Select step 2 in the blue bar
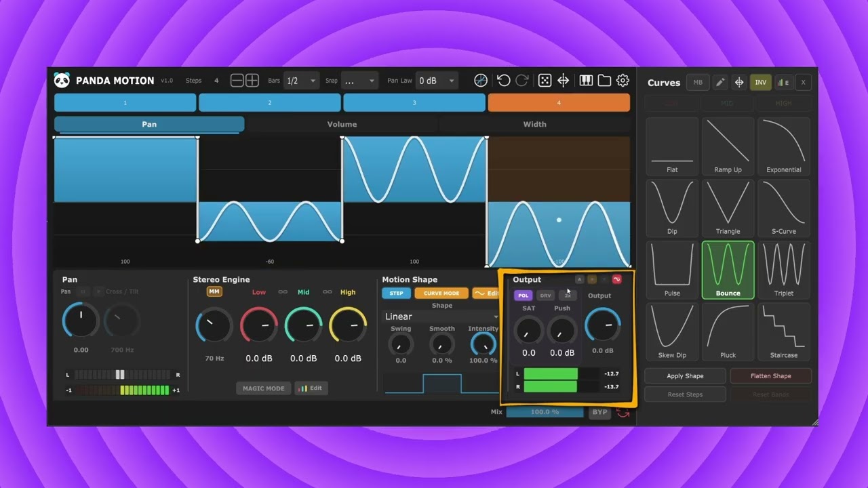 [270, 102]
